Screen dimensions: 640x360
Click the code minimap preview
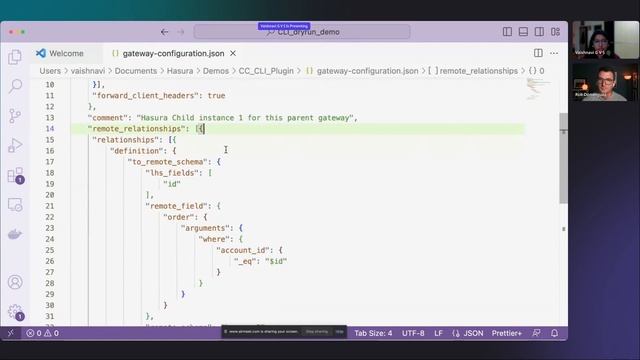[538, 89]
